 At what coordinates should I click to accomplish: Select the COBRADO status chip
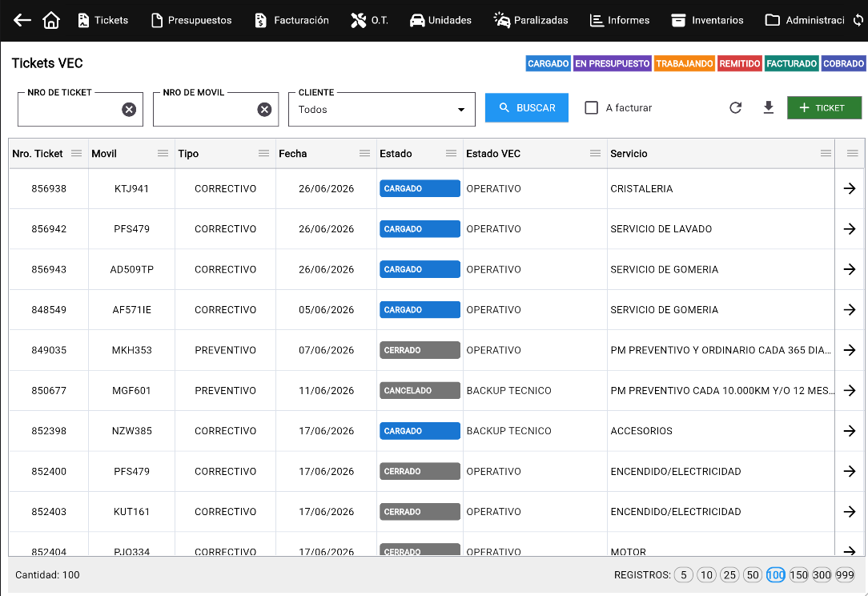pos(843,63)
